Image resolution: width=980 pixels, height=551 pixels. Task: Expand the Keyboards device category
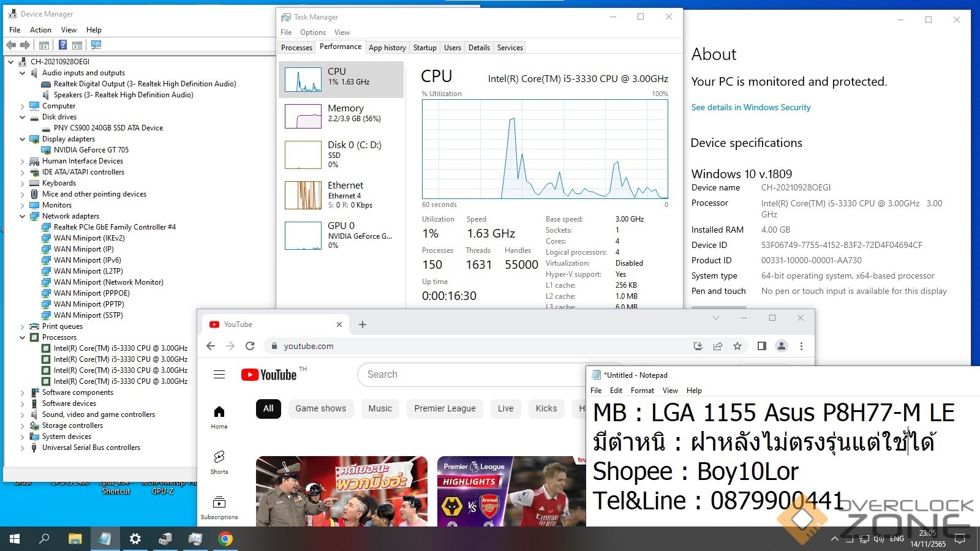tap(23, 183)
